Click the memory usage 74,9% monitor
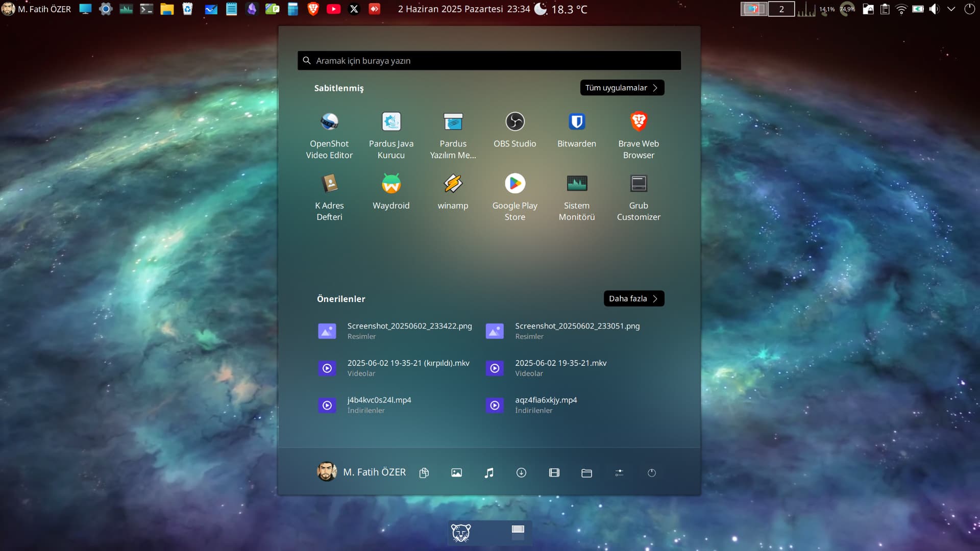 (847, 9)
